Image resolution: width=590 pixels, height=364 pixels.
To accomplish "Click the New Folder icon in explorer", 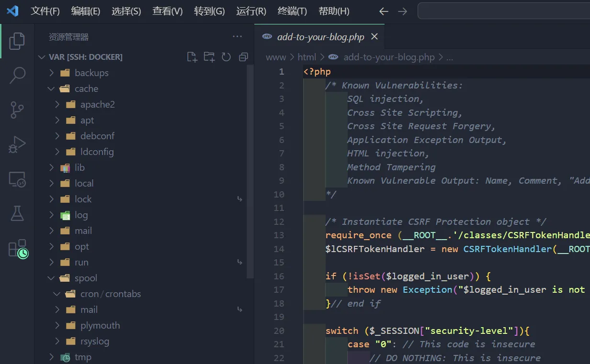I will (x=209, y=57).
